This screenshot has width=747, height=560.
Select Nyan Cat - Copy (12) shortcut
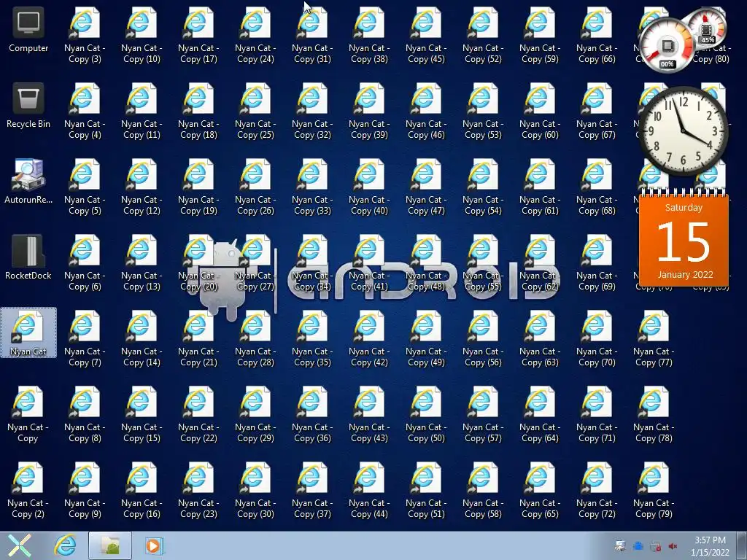pos(142,187)
